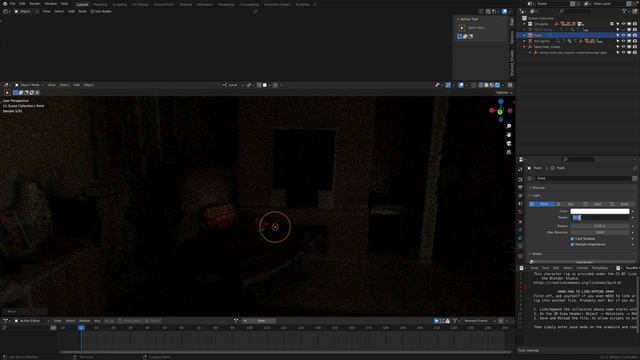
Task: Select the Select Box active tool icon
Action: click(x=462, y=28)
